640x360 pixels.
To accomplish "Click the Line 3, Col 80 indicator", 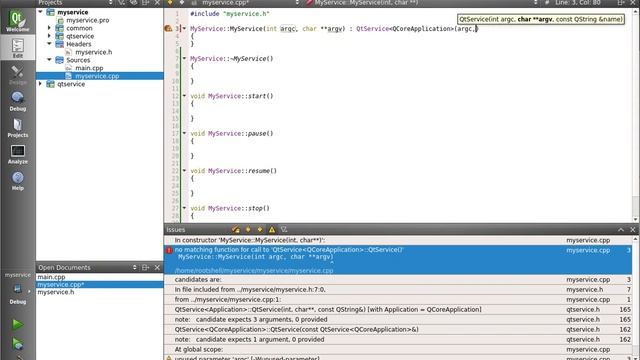I will [578, 3].
